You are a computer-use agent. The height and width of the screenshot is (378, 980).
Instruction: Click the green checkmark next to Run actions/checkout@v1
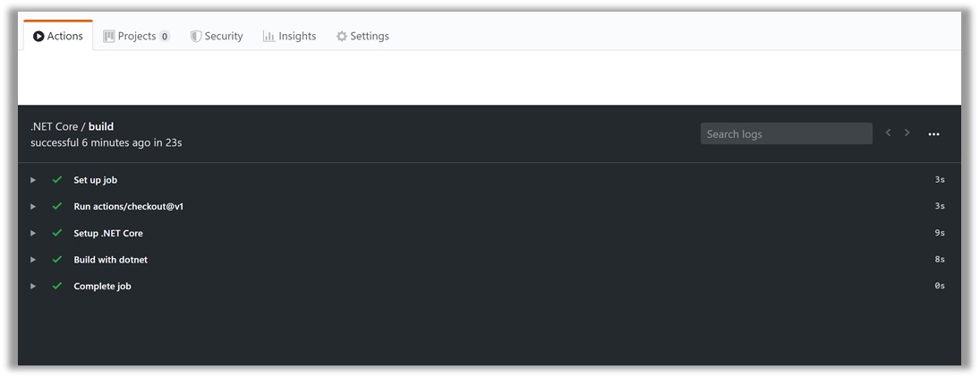[57, 207]
